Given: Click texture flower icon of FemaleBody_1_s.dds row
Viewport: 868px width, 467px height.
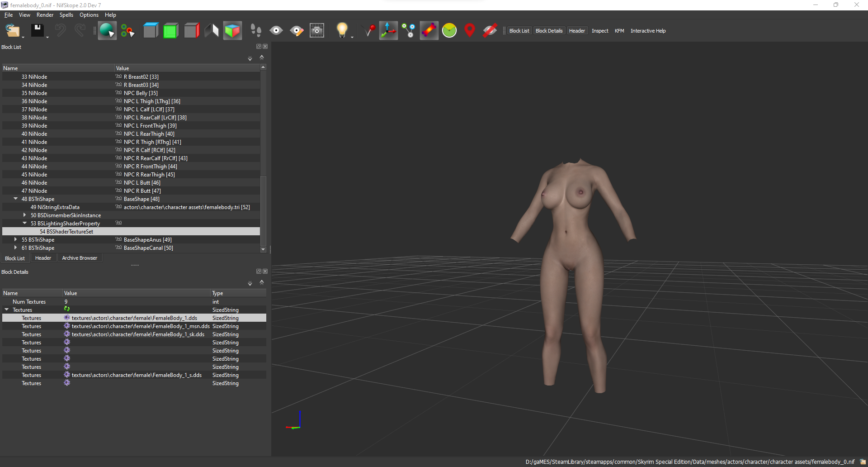Looking at the screenshot, I should pyautogui.click(x=67, y=375).
